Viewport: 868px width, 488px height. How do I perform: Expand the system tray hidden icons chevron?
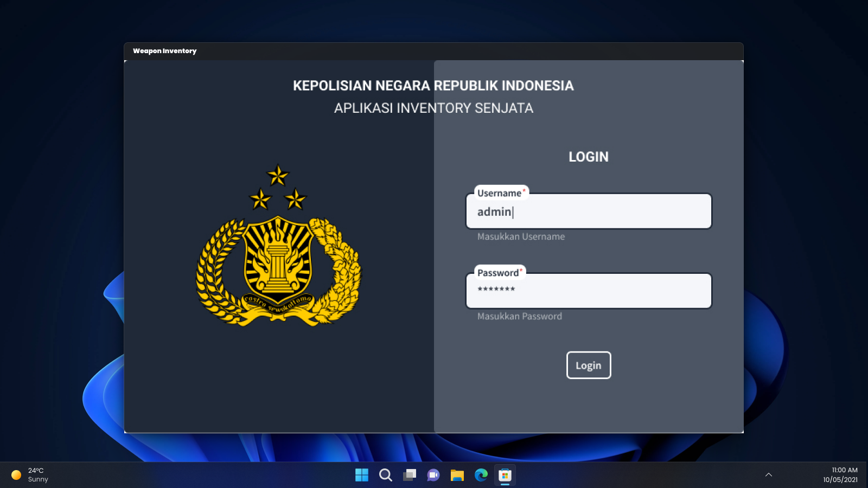(x=769, y=475)
